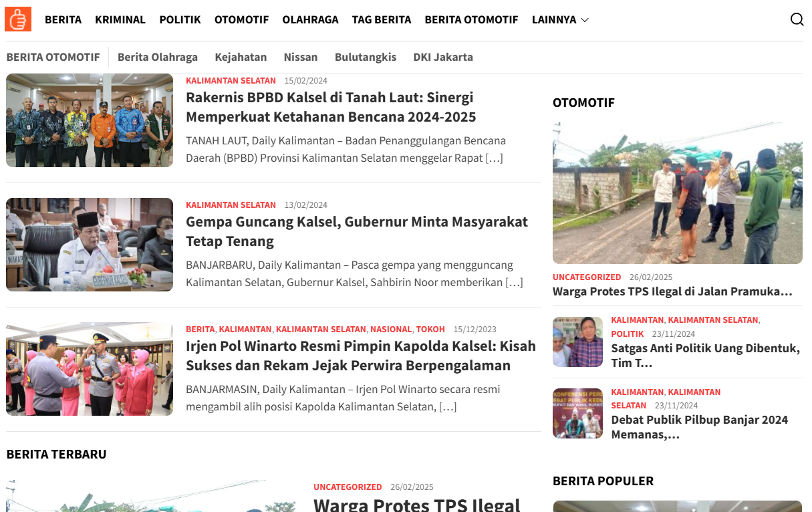Open large OTOMOTIF sidebar roadside photo

coord(678,193)
